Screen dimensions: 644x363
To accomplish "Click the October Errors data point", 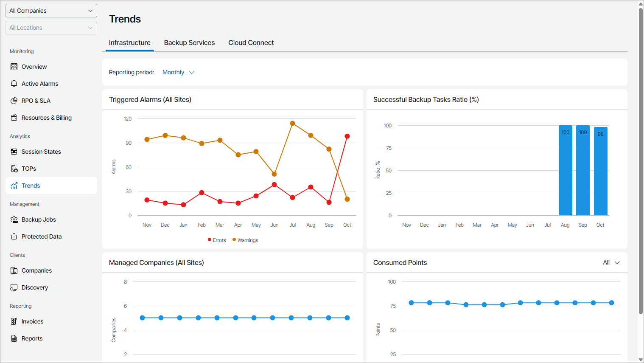I will 347,136.
